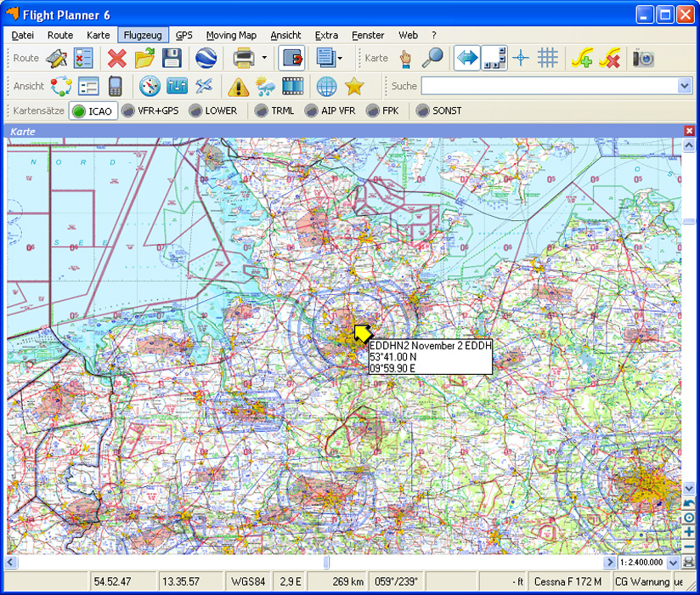
Task: Open the film strip icon
Action: (292, 86)
